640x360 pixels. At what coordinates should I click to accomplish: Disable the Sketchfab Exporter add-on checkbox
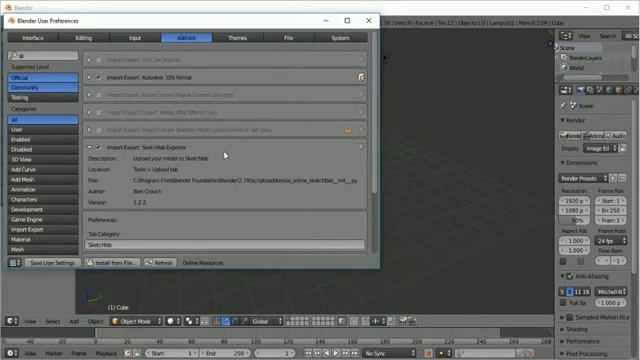coord(99,147)
